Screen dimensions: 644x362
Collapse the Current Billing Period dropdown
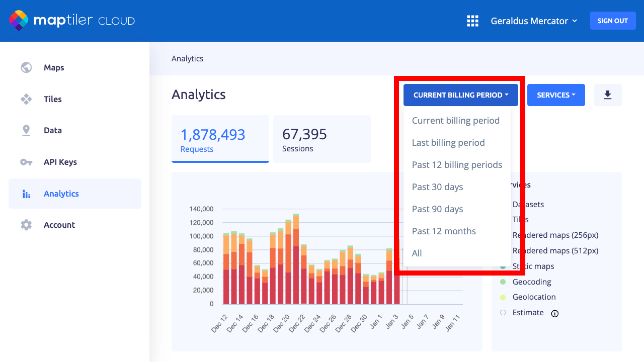pos(460,95)
